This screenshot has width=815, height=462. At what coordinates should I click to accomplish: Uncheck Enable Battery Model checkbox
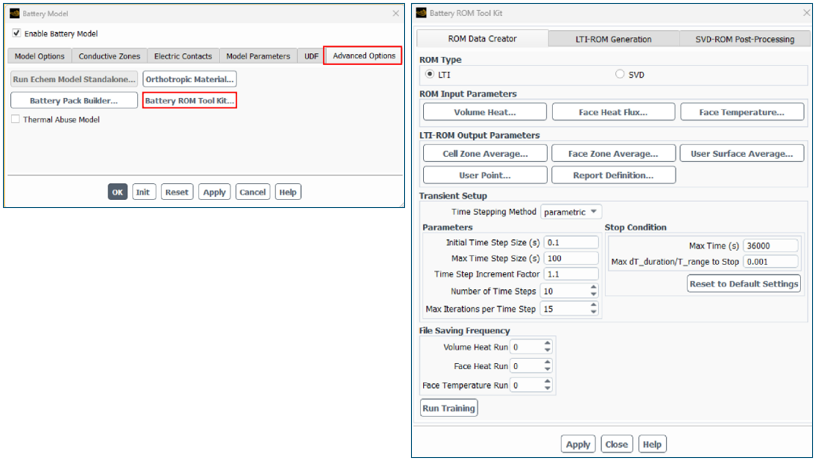click(16, 33)
